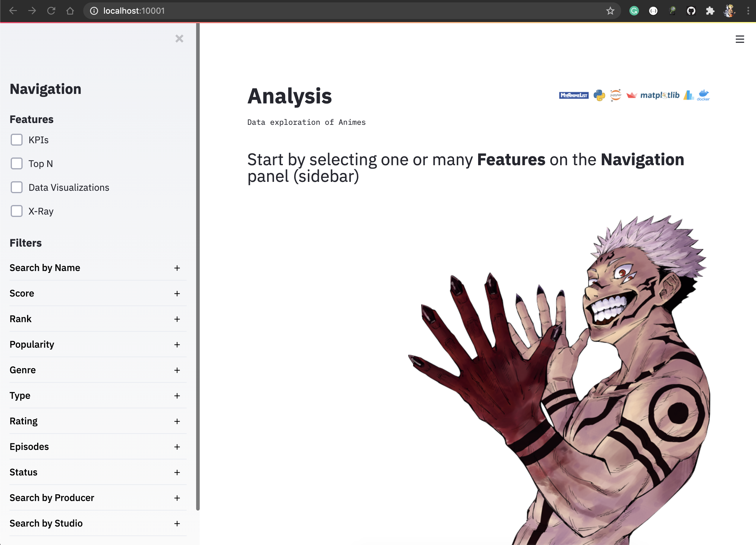Enable the KPIs feature checkbox
This screenshot has width=756, height=545.
17,140
